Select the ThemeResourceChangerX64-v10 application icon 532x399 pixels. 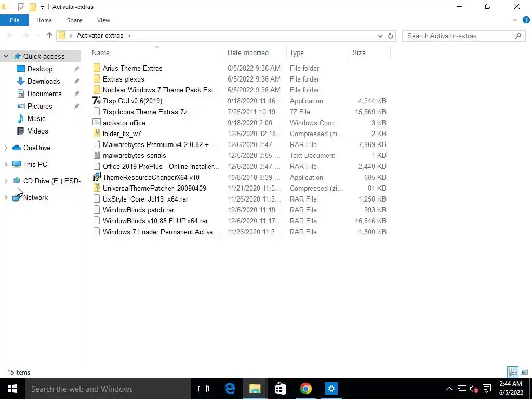tap(97, 177)
